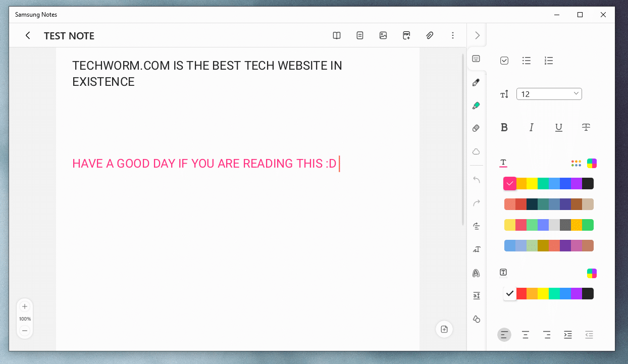Click the pink HAVE A GOOD DAY text line
Viewport: 628px width, 364px height.
[x=204, y=164]
